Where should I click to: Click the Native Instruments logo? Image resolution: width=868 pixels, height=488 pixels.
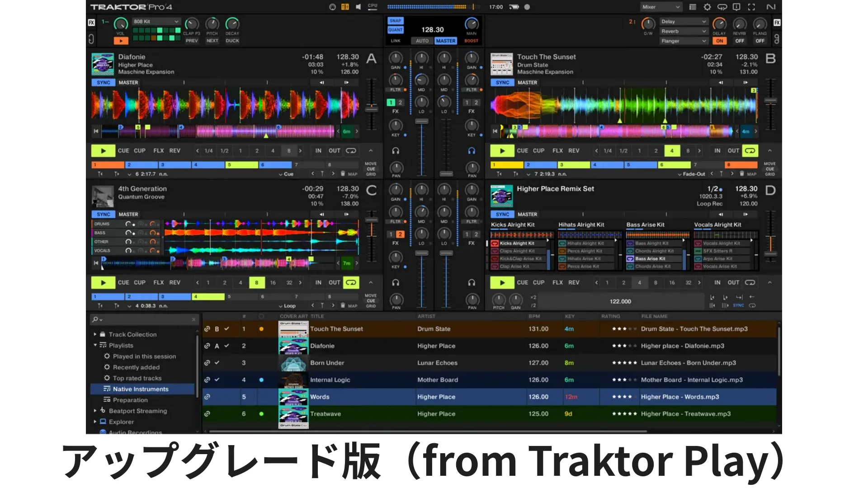click(771, 7)
